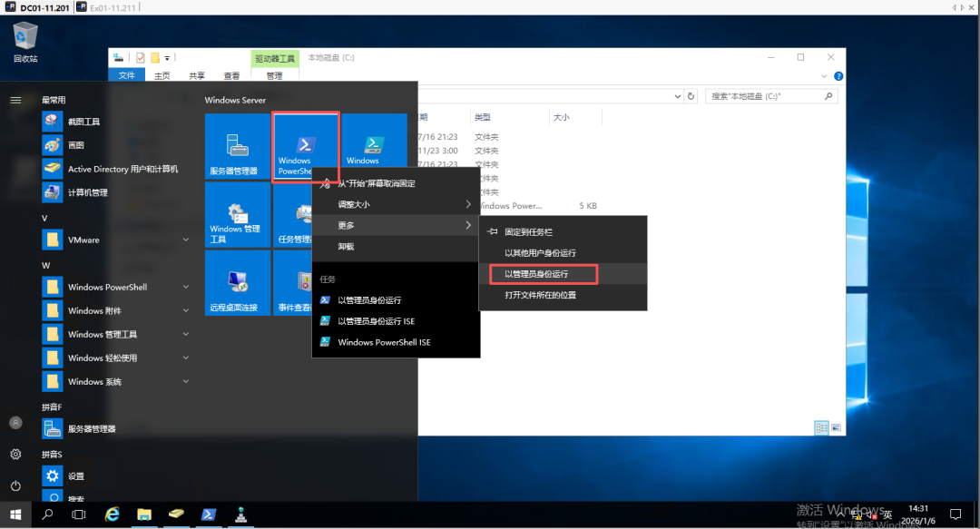Open the 任务管理器 tile
This screenshot has width=980, height=529.
pyautogui.click(x=292, y=214)
